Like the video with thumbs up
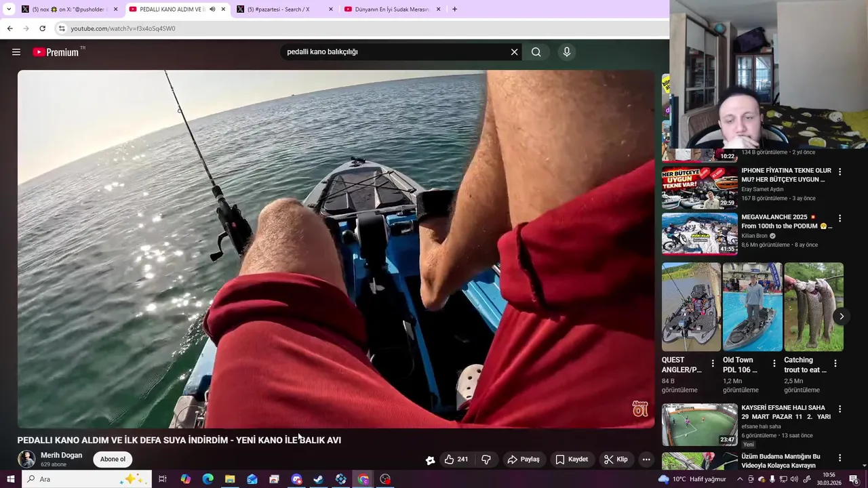The image size is (868, 488). pos(456,460)
